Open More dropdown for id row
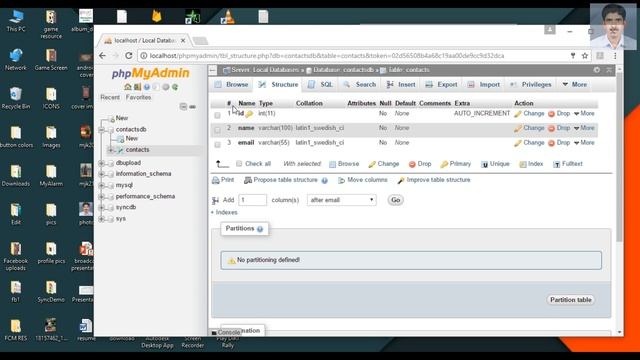Screen dimensions: 640x360 (x=584, y=113)
